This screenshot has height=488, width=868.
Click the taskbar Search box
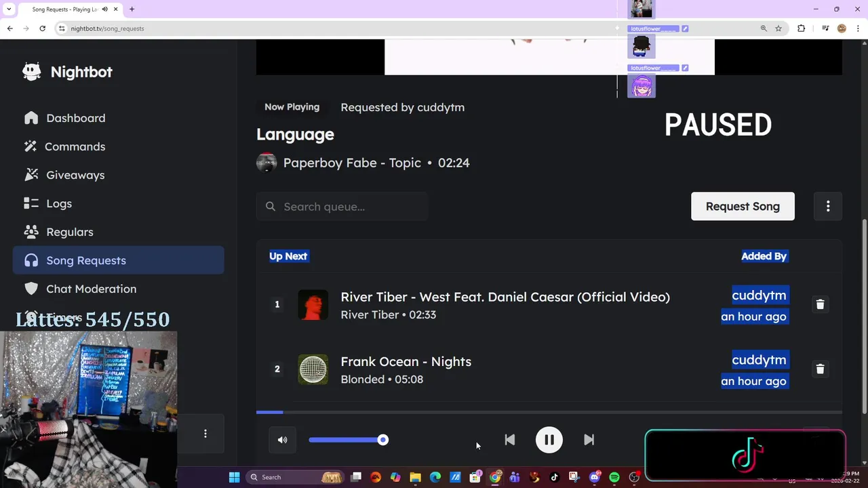(295, 477)
